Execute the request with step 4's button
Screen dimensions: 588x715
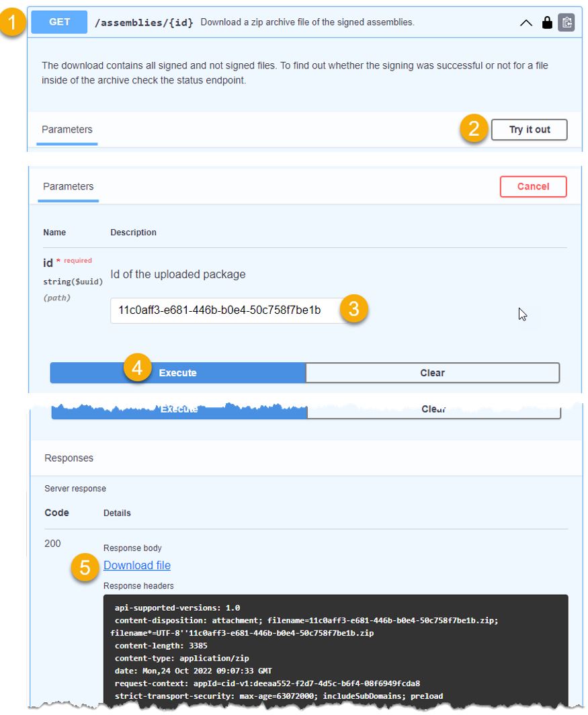point(178,373)
